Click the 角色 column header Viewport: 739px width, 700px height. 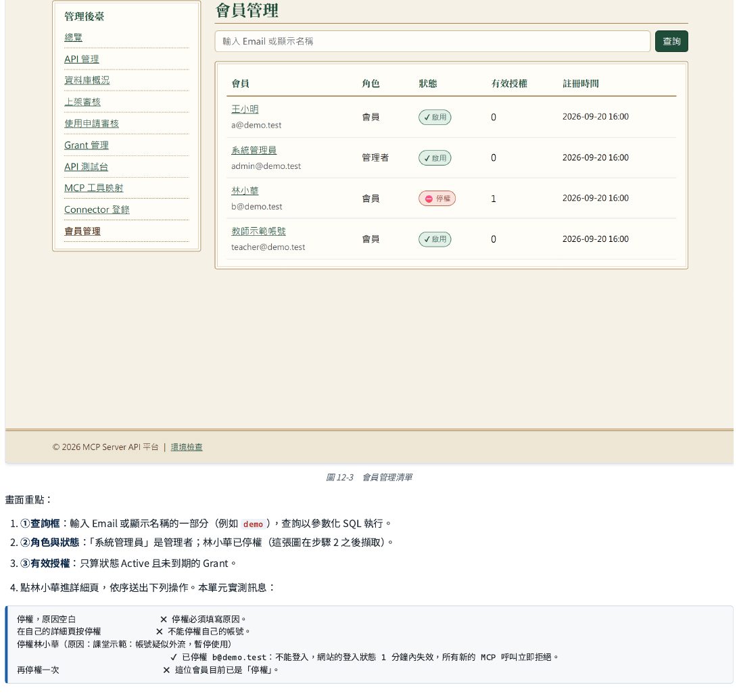371,84
